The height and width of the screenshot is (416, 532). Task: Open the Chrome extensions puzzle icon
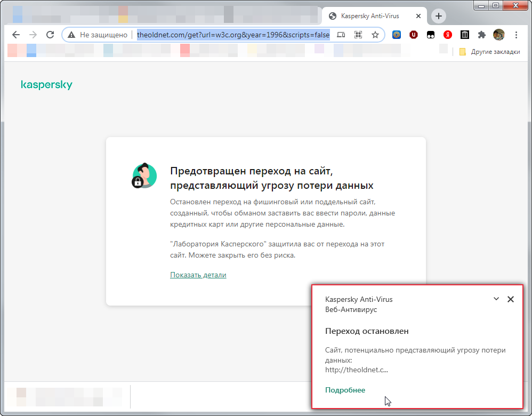tap(482, 34)
